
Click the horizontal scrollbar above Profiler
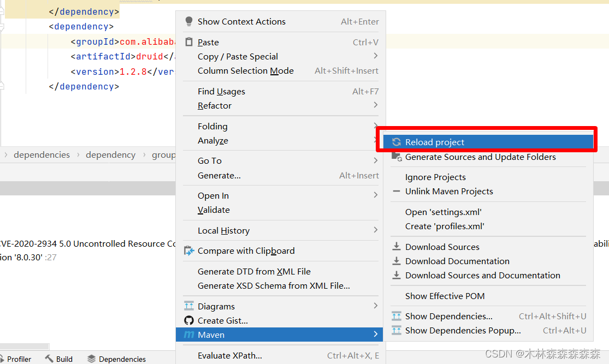(25, 346)
